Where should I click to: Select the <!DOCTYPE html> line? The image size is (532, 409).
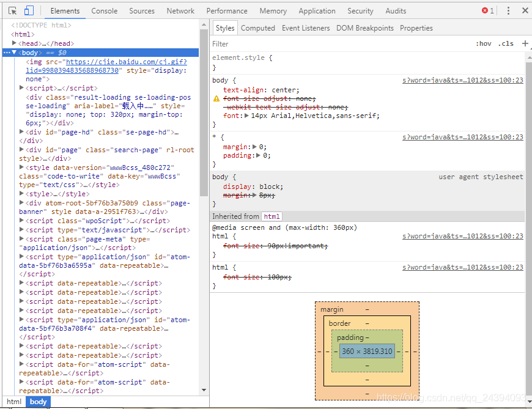click(x=41, y=25)
